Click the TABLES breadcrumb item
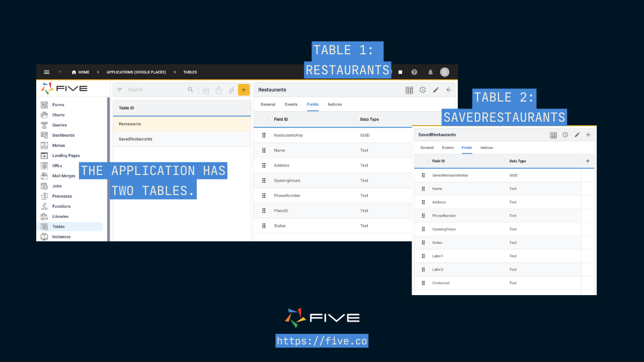The image size is (644, 362). [190, 72]
